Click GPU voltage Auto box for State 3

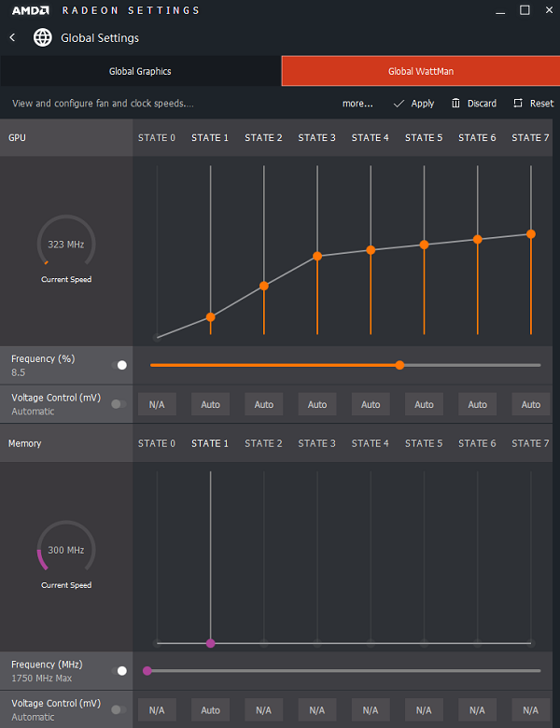click(x=317, y=404)
